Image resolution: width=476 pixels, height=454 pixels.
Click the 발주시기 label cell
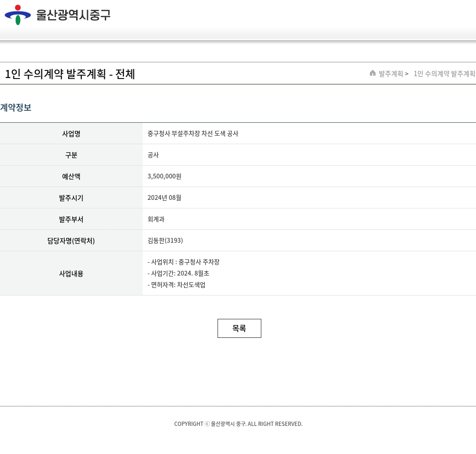pyautogui.click(x=71, y=198)
